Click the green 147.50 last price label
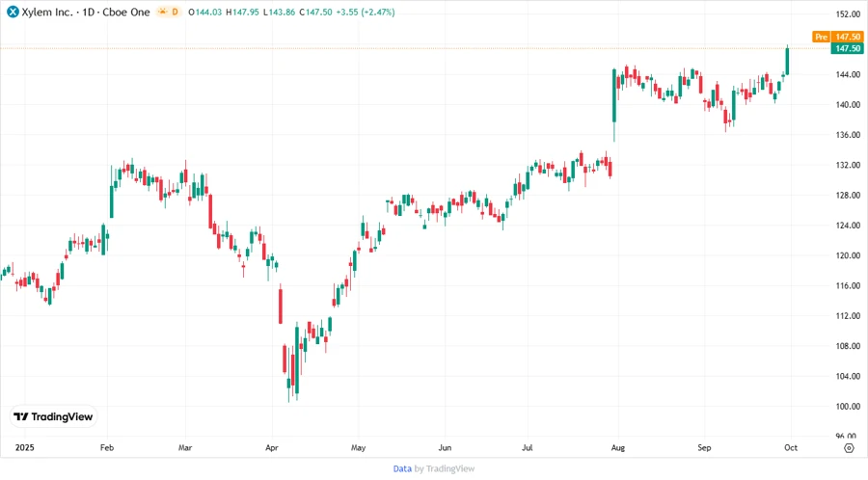The height and width of the screenshot is (480, 868). tap(848, 48)
